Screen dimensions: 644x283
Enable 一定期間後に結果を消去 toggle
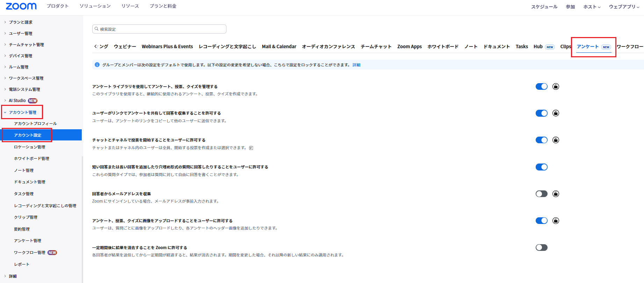541,248
